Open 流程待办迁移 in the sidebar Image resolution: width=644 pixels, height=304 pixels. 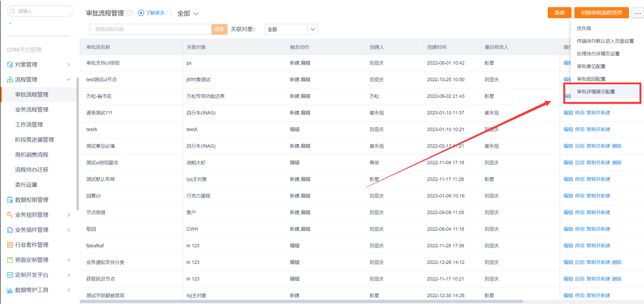click(x=32, y=170)
